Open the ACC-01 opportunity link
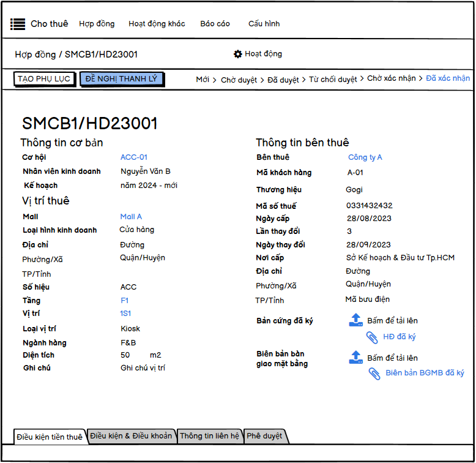476x463 pixels. (134, 157)
